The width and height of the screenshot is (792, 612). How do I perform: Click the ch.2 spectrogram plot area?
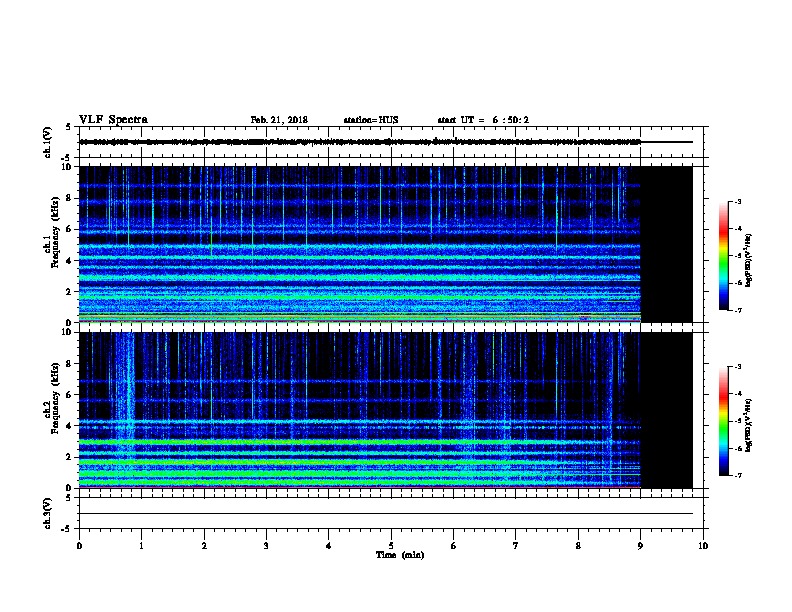pyautogui.click(x=386, y=410)
